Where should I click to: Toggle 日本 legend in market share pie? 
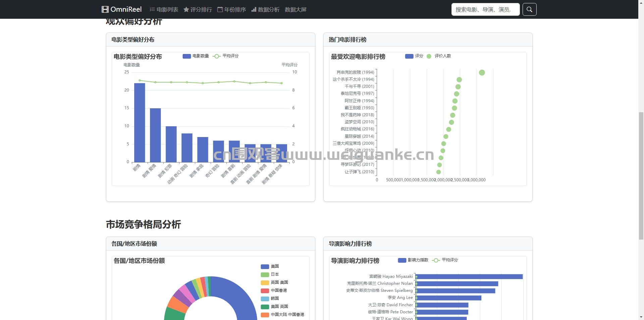point(270,274)
